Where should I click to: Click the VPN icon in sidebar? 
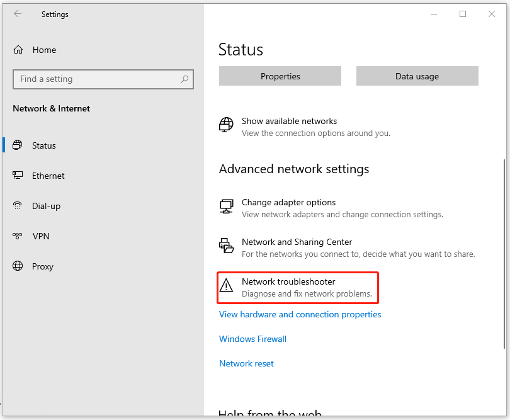18,236
